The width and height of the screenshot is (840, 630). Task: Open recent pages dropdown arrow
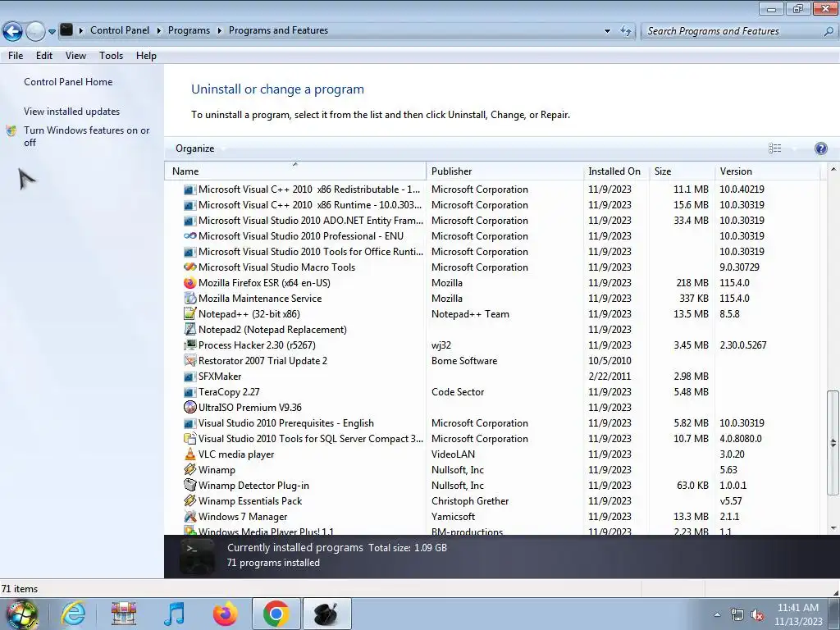[x=52, y=32]
